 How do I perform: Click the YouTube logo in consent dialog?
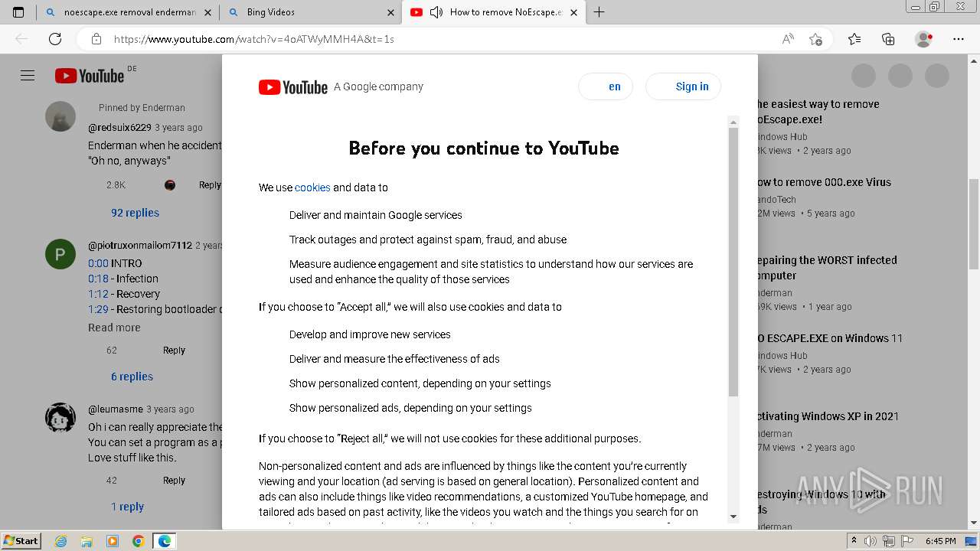[x=293, y=87]
